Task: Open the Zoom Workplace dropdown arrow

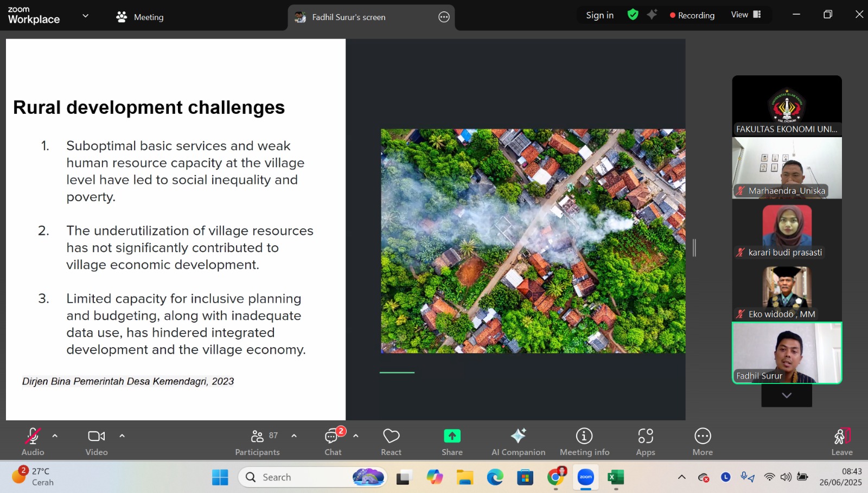Action: point(85,16)
